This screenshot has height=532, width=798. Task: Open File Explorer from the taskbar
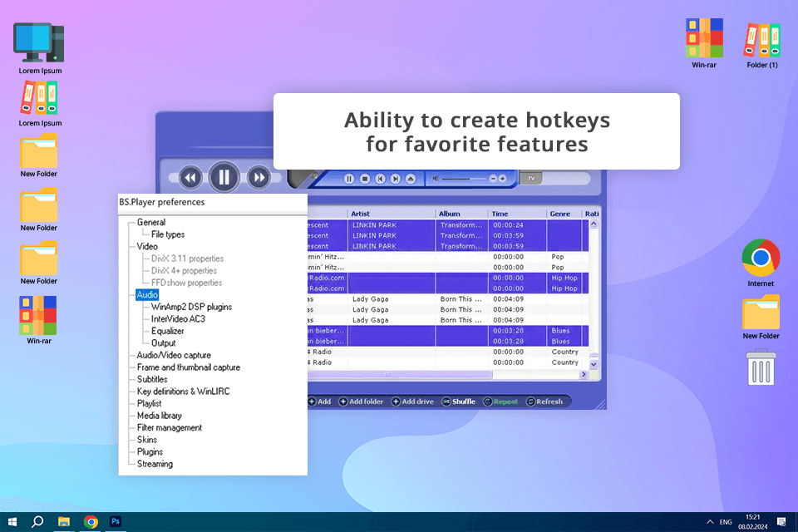pos(64,522)
